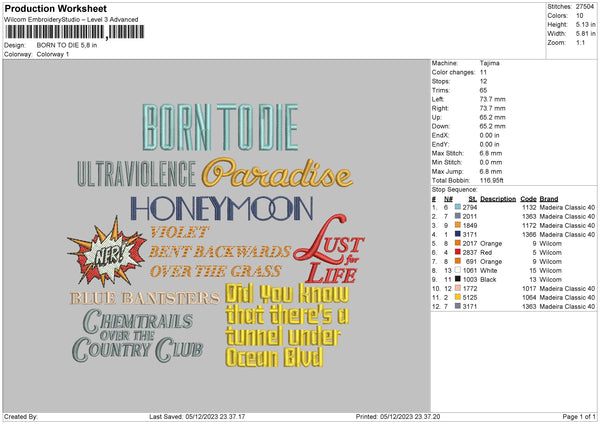Click the Stop Sequence label
The image size is (600, 424).
[455, 190]
